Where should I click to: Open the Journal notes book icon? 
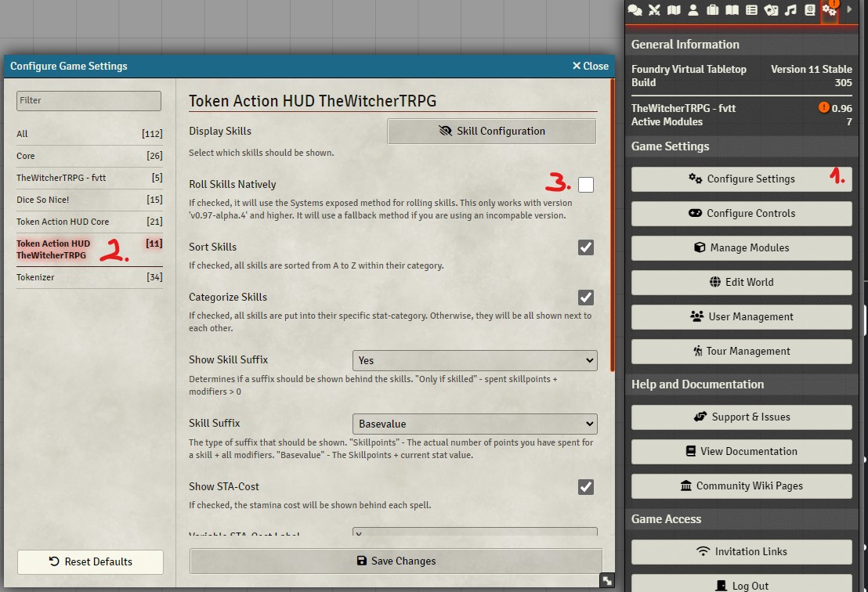tap(732, 10)
